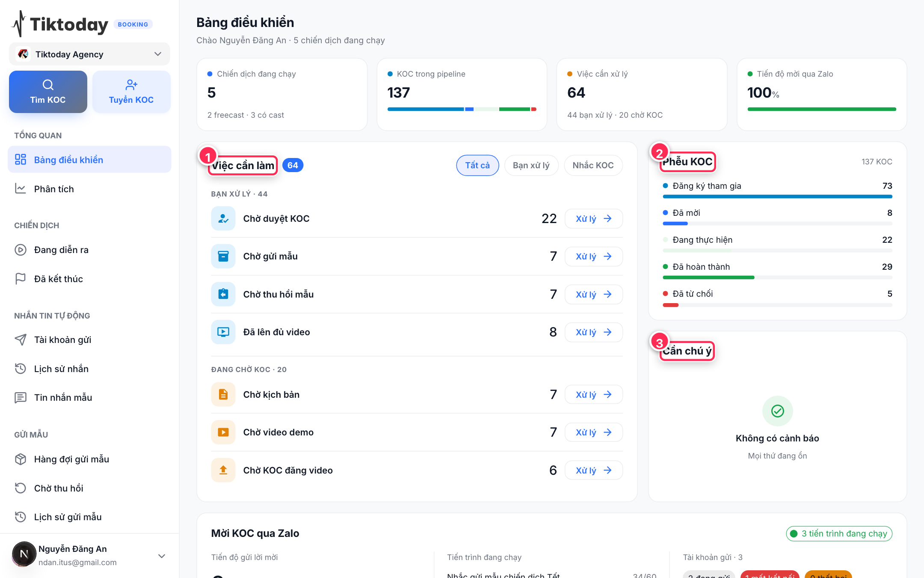Open the Tiktoday Agency workspace dropdown
This screenshot has width=924, height=578.
(89, 54)
